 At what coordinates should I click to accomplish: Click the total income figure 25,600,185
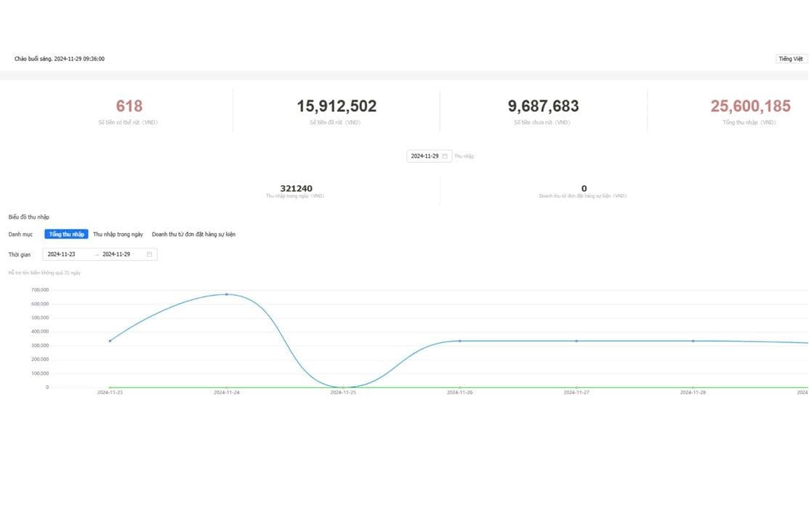pyautogui.click(x=750, y=106)
